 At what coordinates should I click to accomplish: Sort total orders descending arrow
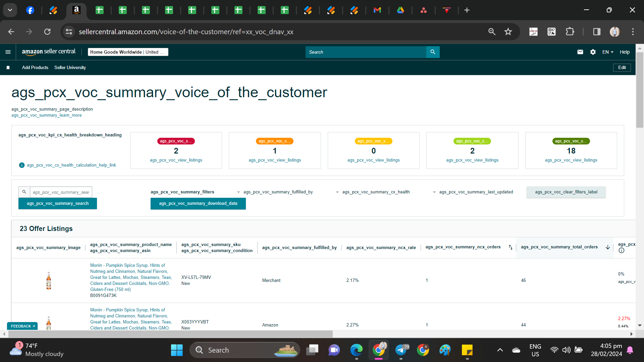coord(607,247)
